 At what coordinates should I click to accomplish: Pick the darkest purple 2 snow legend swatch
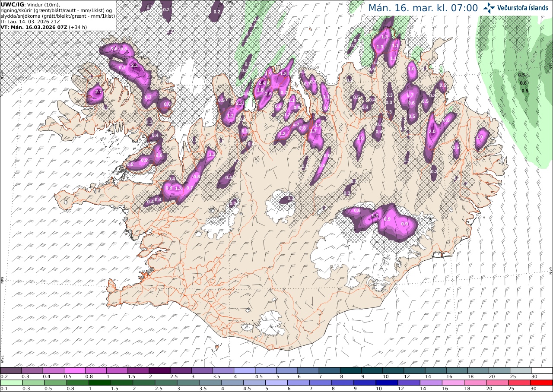pyautogui.click(x=159, y=370)
